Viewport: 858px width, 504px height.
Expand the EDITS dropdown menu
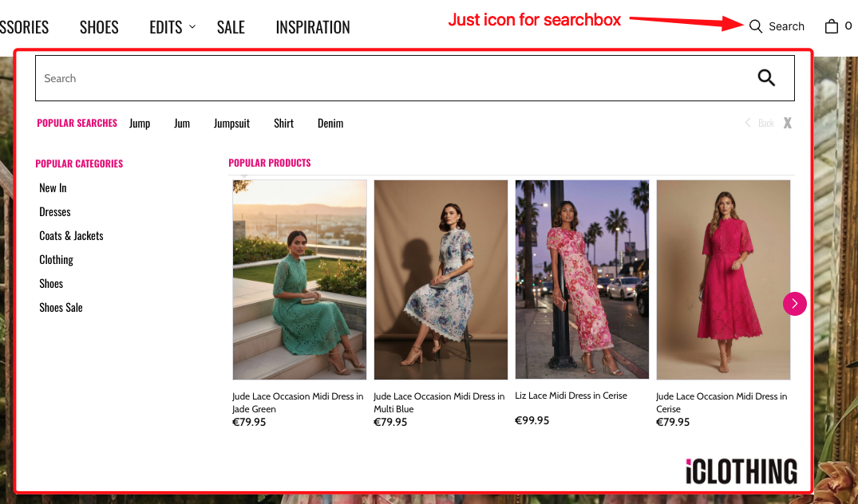(165, 26)
